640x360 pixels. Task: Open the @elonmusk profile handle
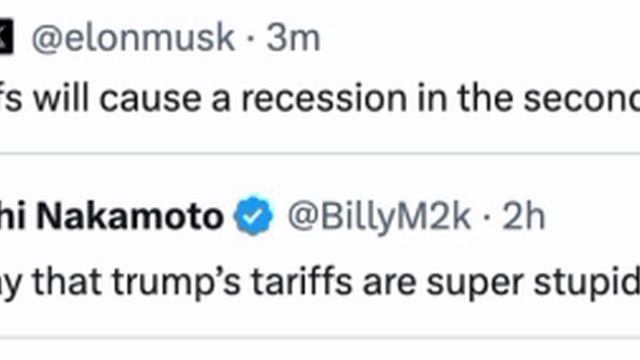(133, 39)
